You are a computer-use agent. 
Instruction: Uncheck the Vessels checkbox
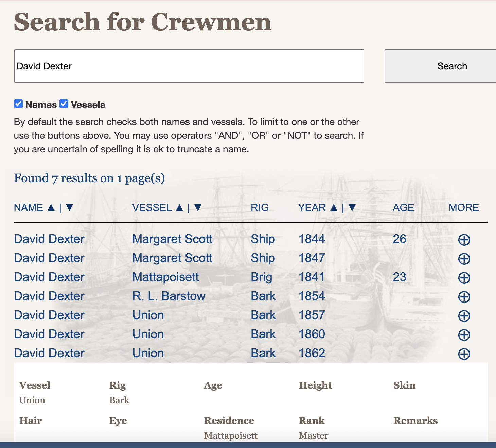pos(64,104)
